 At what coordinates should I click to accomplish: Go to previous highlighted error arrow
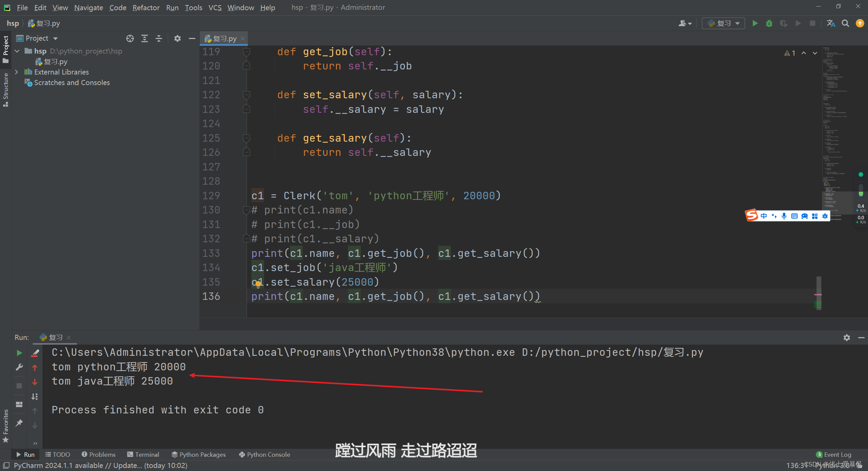[804, 53]
